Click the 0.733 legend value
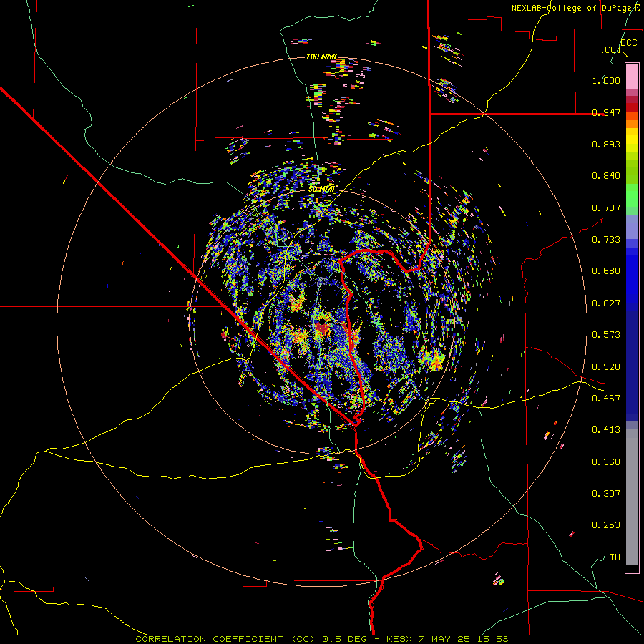Screen dimensions: 644x644 [x=606, y=240]
